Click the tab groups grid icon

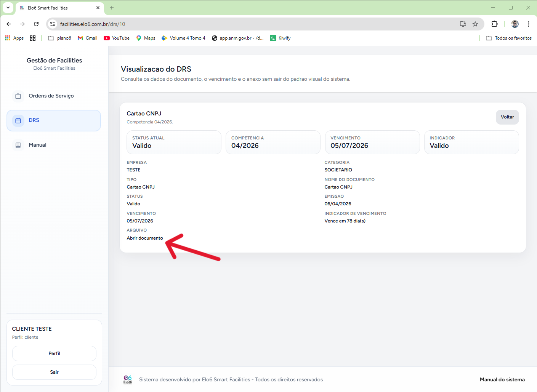pyautogui.click(x=33, y=38)
